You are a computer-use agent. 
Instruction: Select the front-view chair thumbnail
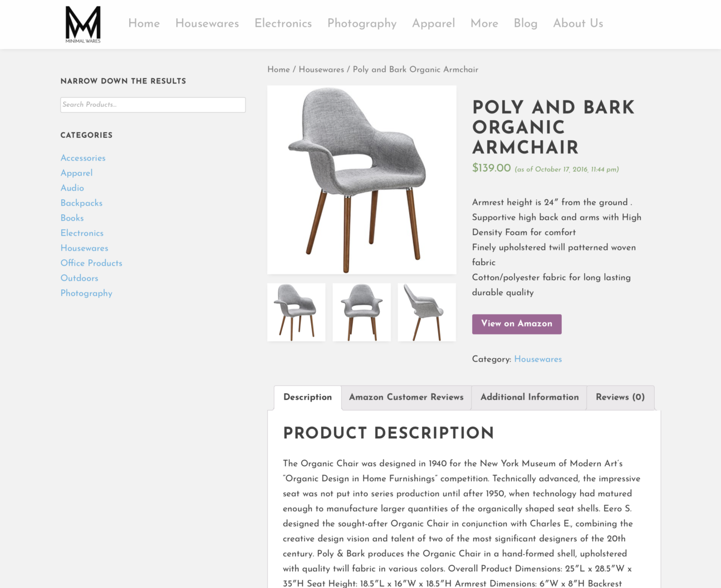click(362, 312)
